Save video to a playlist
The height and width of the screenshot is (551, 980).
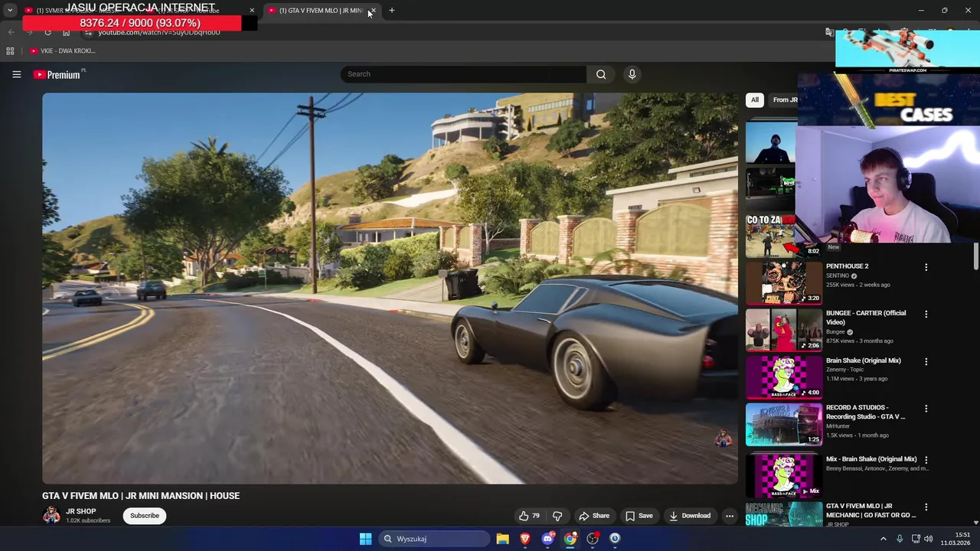click(x=639, y=516)
